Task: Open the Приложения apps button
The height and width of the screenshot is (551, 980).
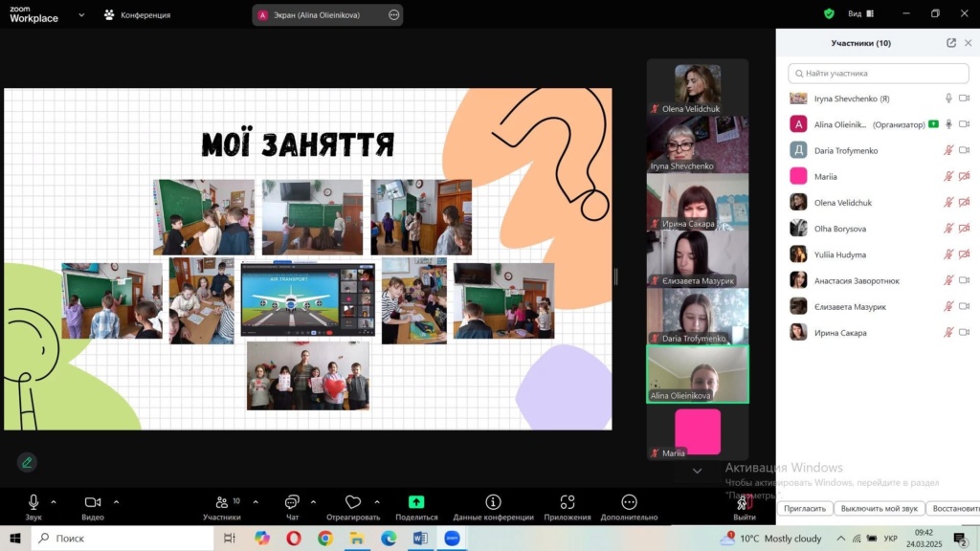Action: (567, 507)
